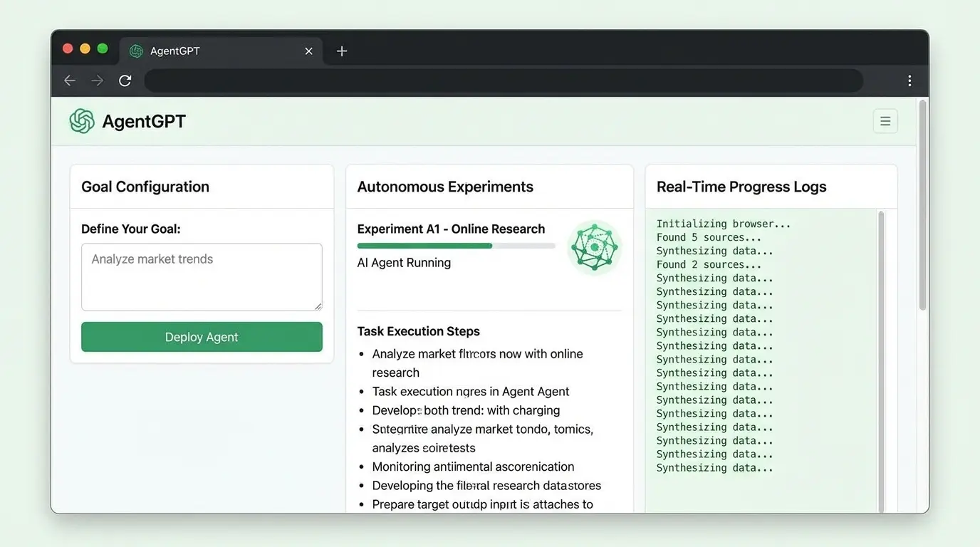
Task: Click the browser forward arrow
Action: (97, 80)
